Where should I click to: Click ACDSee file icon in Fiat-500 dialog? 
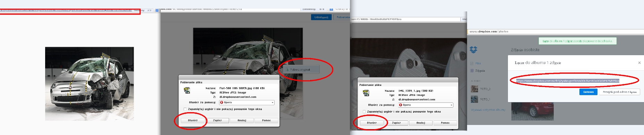pos(187,91)
